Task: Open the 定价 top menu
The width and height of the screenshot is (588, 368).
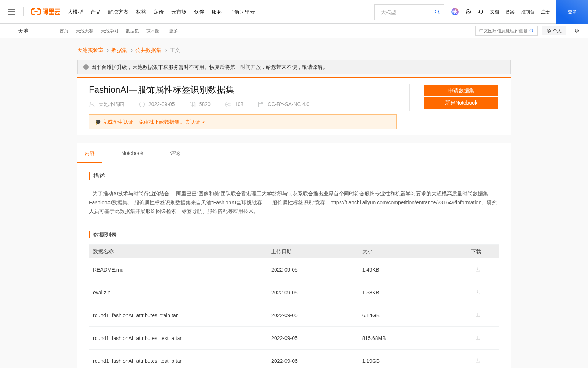Action: point(159,12)
